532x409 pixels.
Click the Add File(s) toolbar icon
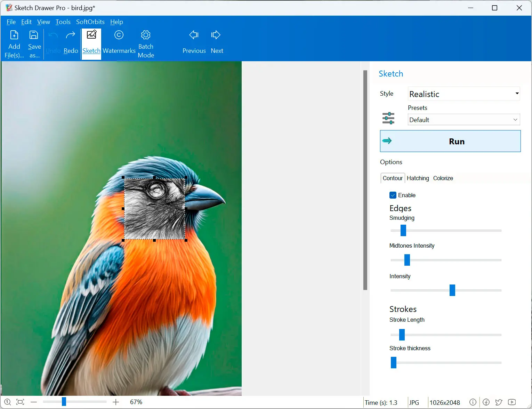click(14, 35)
